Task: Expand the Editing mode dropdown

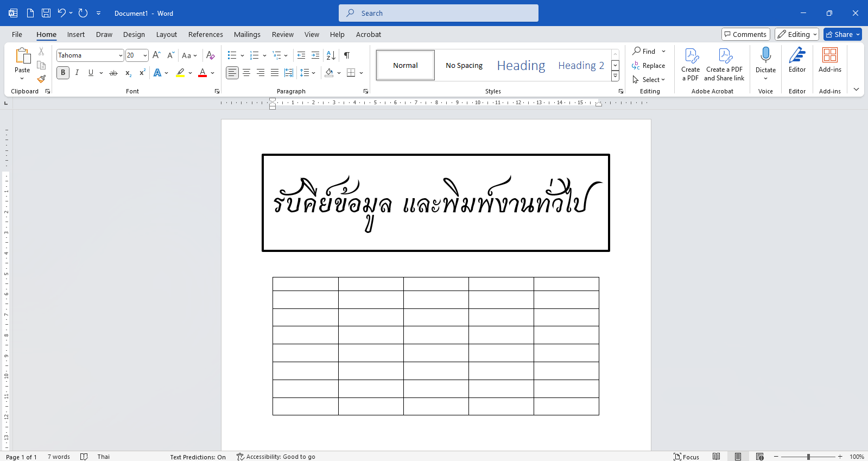Action: click(796, 34)
